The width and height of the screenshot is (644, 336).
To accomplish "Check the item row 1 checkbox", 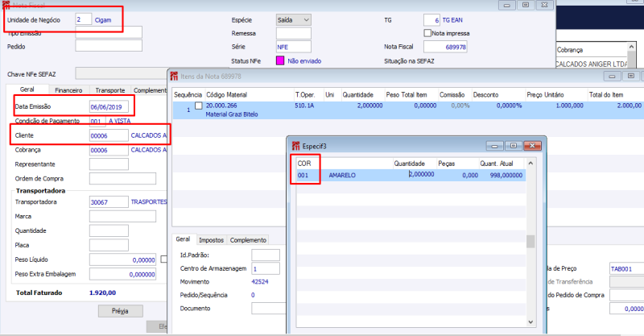I will (199, 106).
